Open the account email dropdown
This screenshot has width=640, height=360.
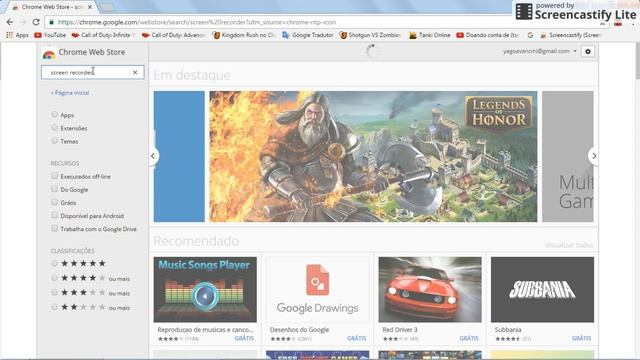coord(540,51)
